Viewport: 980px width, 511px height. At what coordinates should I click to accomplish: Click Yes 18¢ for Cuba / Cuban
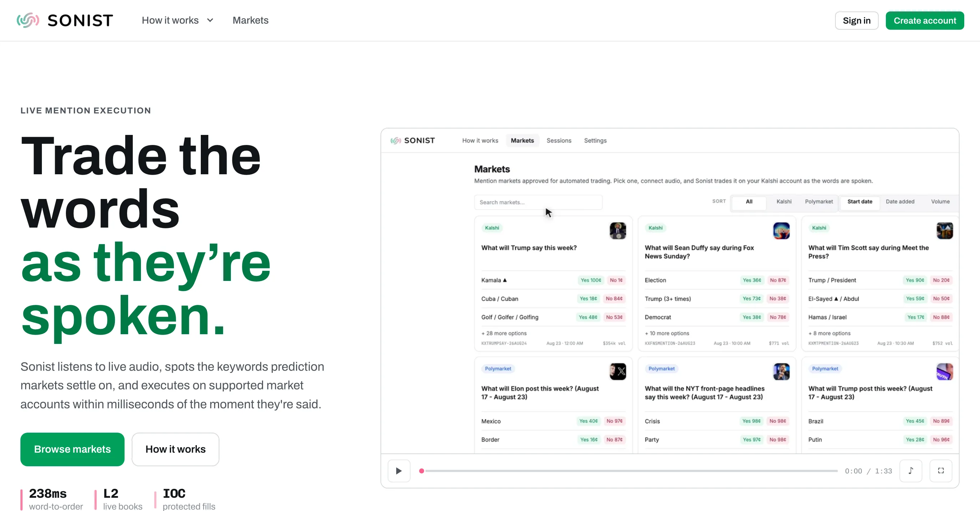pos(588,298)
